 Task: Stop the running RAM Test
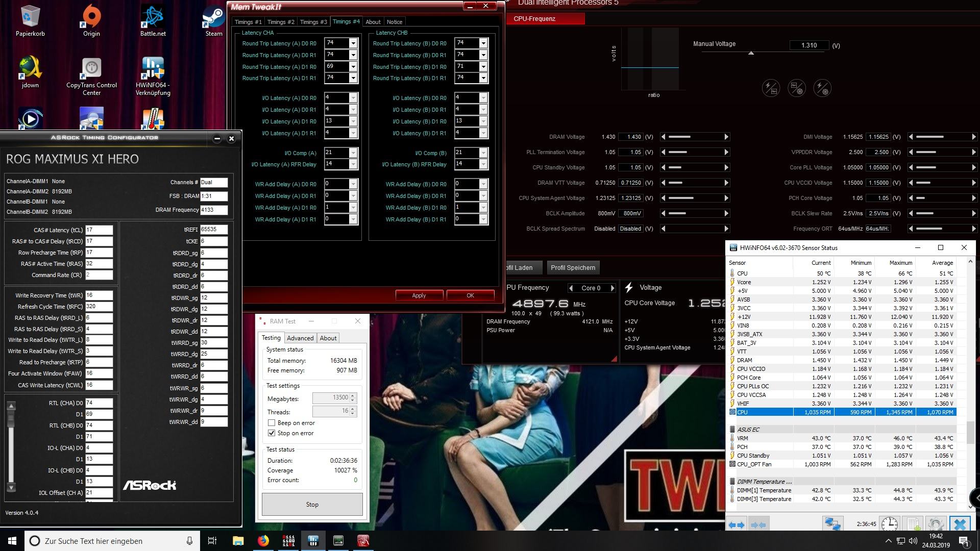(312, 505)
